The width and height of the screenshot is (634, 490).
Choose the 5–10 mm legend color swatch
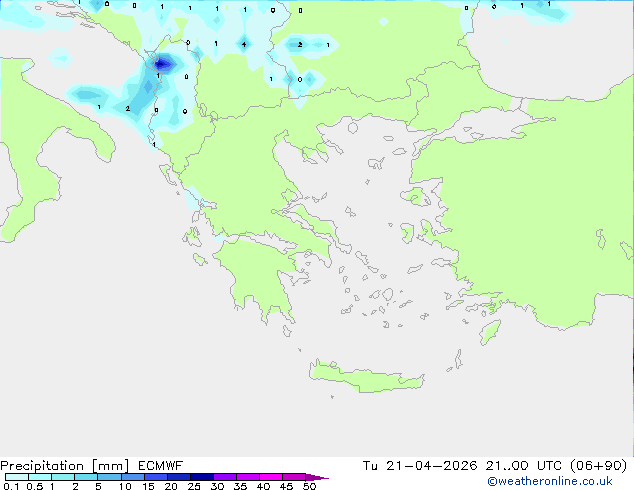pyautogui.click(x=109, y=477)
